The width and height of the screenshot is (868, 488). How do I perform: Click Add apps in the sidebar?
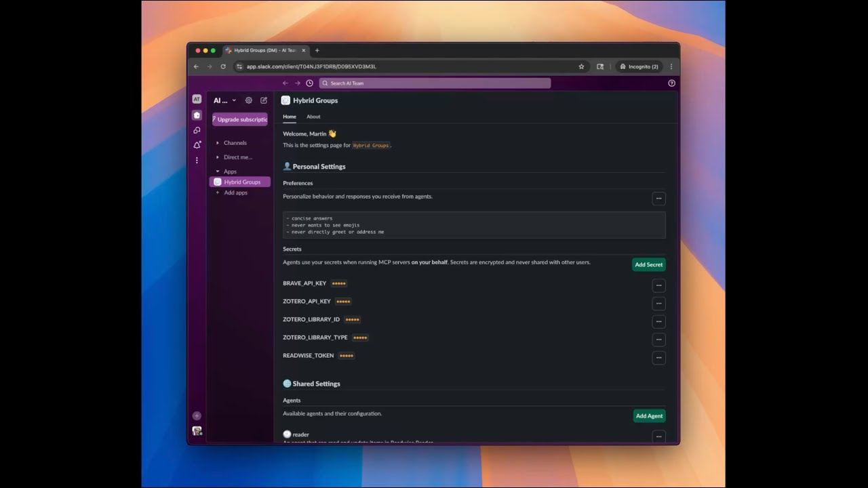(x=235, y=192)
